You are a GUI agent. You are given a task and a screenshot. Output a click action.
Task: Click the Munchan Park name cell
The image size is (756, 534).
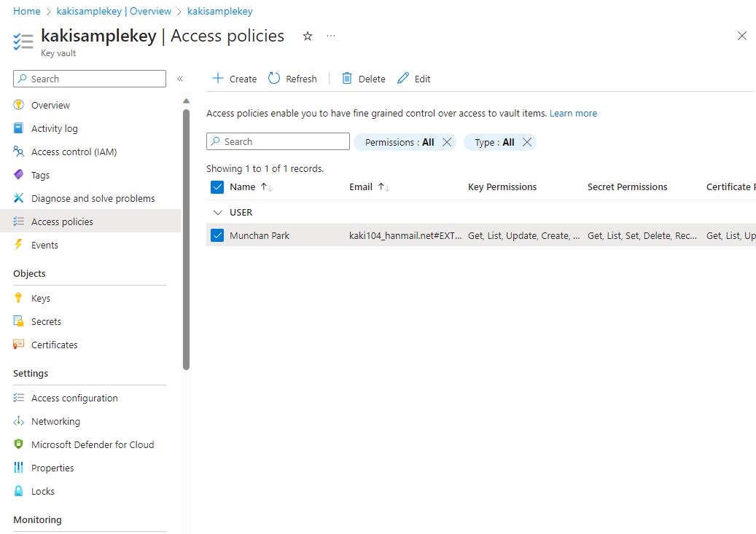260,235
